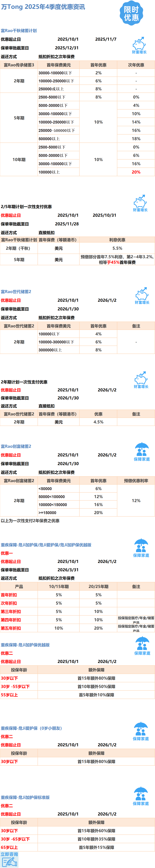The image size is (155, 868).
Task: Click the blue 富Rao世代储蓄2 section title
Action: pos(16,291)
